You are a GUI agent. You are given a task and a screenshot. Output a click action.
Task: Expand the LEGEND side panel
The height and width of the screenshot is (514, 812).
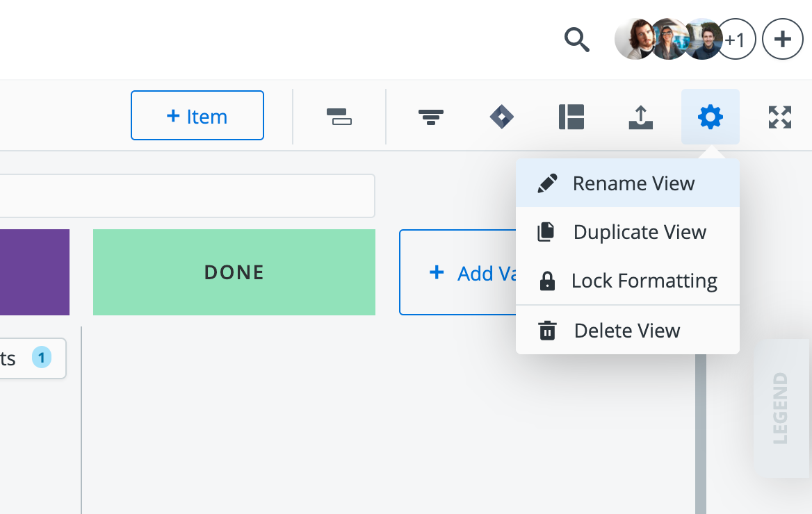(781, 408)
